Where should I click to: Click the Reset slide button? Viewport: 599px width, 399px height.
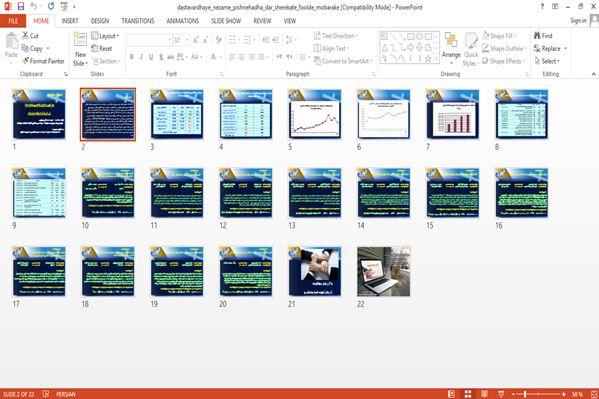pos(102,49)
